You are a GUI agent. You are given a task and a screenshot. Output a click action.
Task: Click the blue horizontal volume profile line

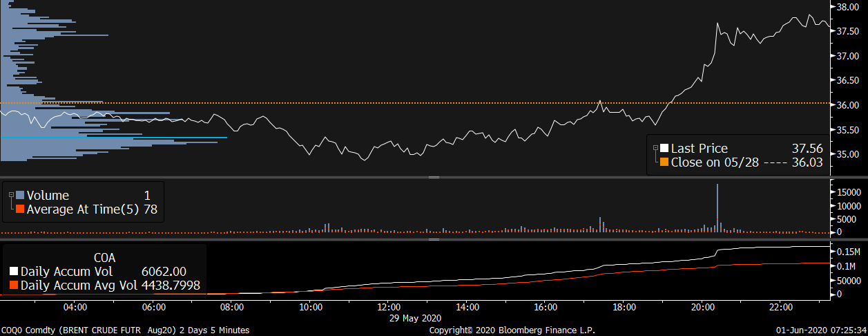114,138
